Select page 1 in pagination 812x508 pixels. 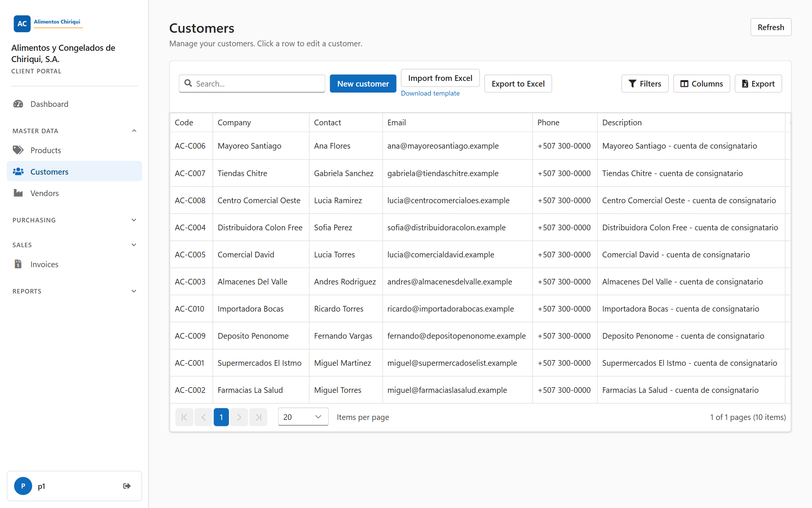pyautogui.click(x=221, y=417)
